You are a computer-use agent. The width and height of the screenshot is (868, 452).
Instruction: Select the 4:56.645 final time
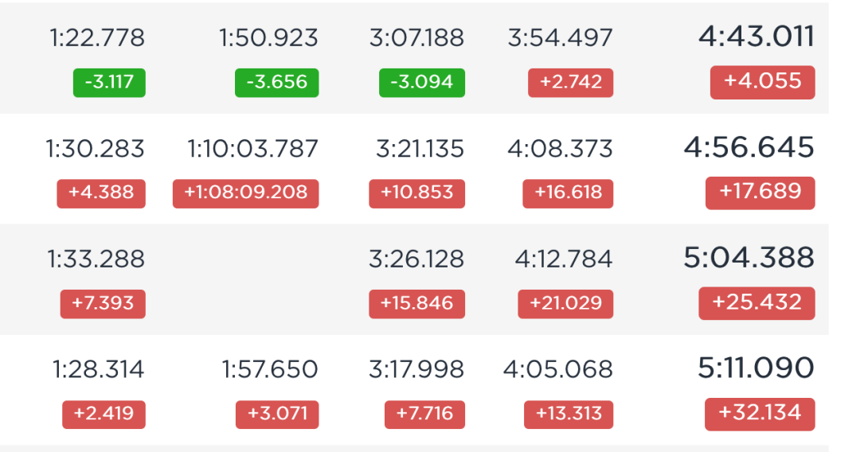pyautogui.click(x=749, y=147)
